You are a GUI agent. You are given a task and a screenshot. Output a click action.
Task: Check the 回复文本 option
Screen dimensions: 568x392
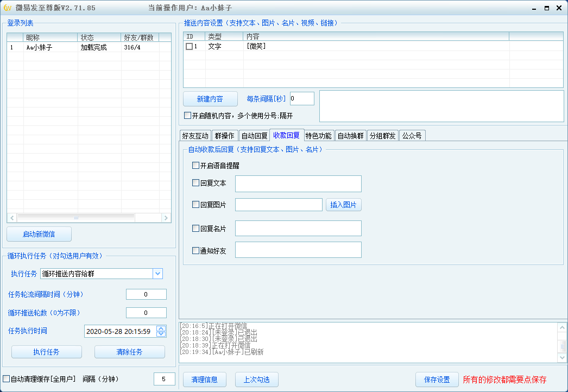tap(194, 183)
